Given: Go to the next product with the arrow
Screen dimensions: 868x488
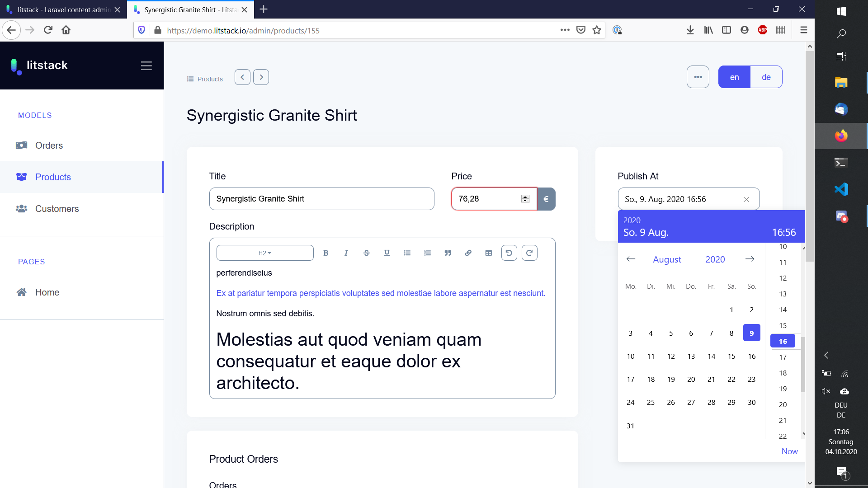Looking at the screenshot, I should [261, 77].
